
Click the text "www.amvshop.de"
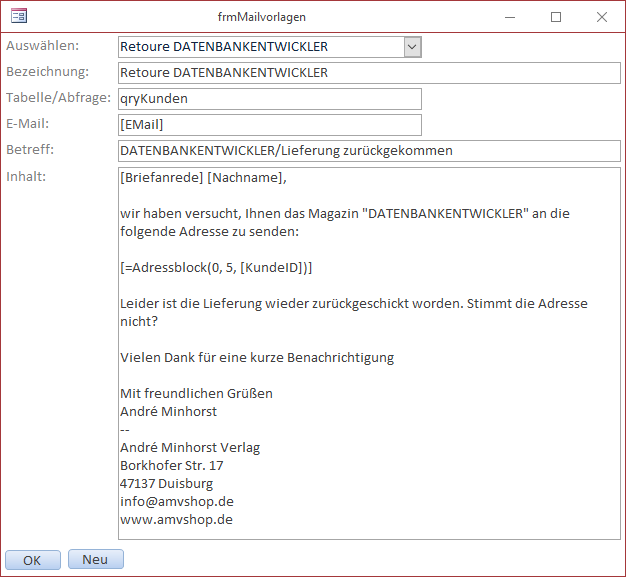pos(176,519)
